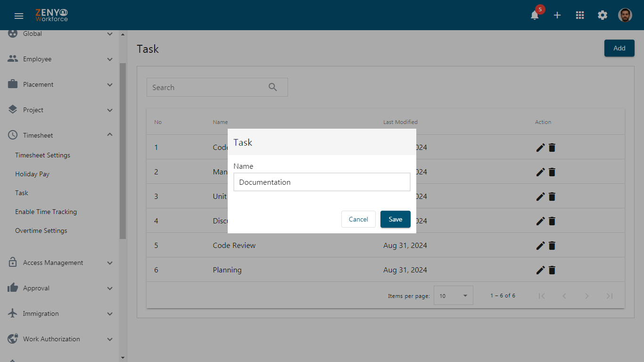
Task: Click Save in the Task dialog
Action: [396, 219]
